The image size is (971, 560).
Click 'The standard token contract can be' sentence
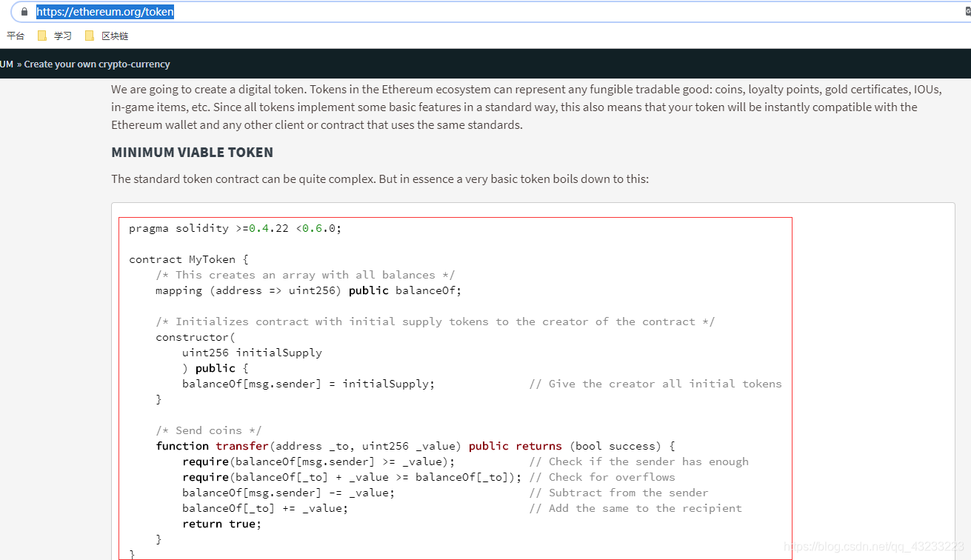click(x=380, y=179)
